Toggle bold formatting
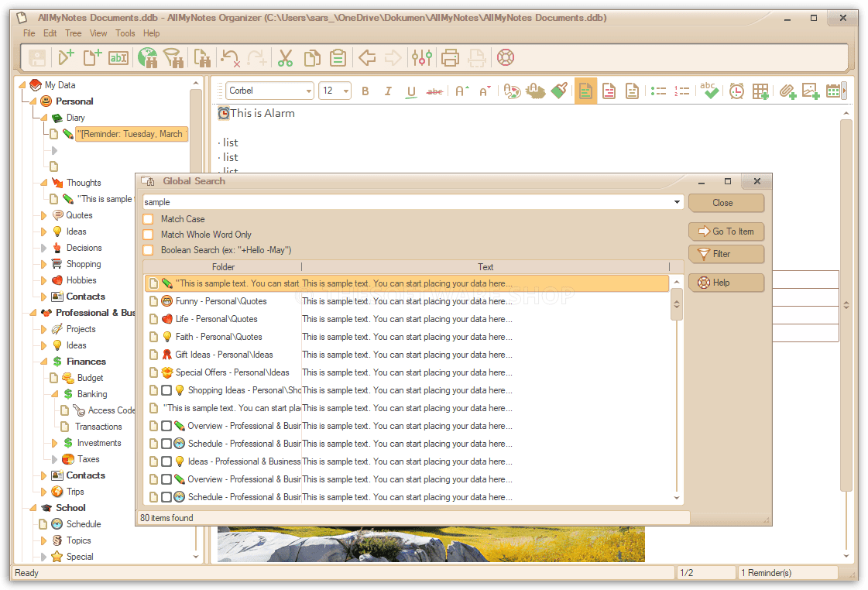The width and height of the screenshot is (868, 590). point(365,91)
